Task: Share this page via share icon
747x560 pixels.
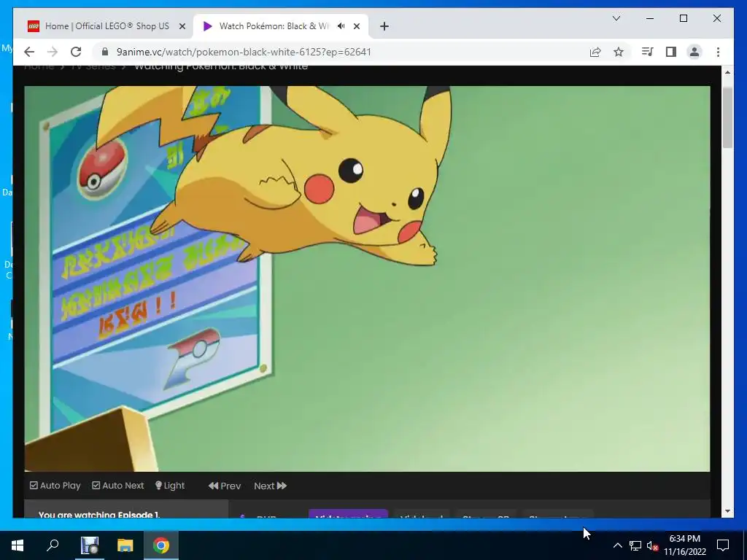Action: [595, 52]
